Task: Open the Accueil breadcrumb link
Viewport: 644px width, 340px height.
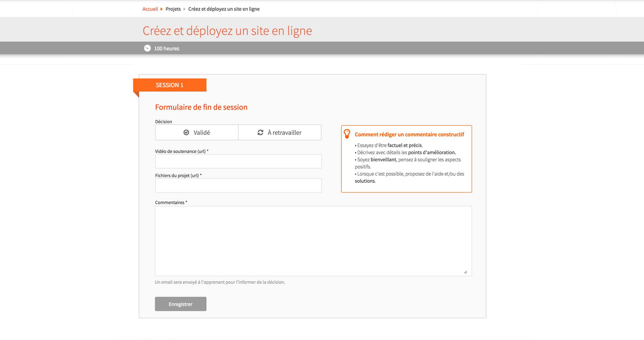Action: pyautogui.click(x=150, y=9)
